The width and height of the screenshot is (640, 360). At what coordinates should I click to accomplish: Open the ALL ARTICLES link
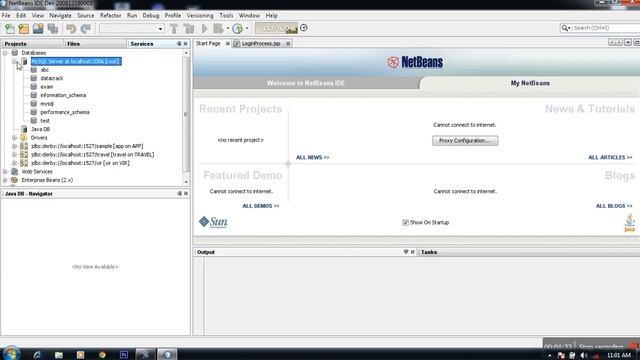[x=610, y=157]
